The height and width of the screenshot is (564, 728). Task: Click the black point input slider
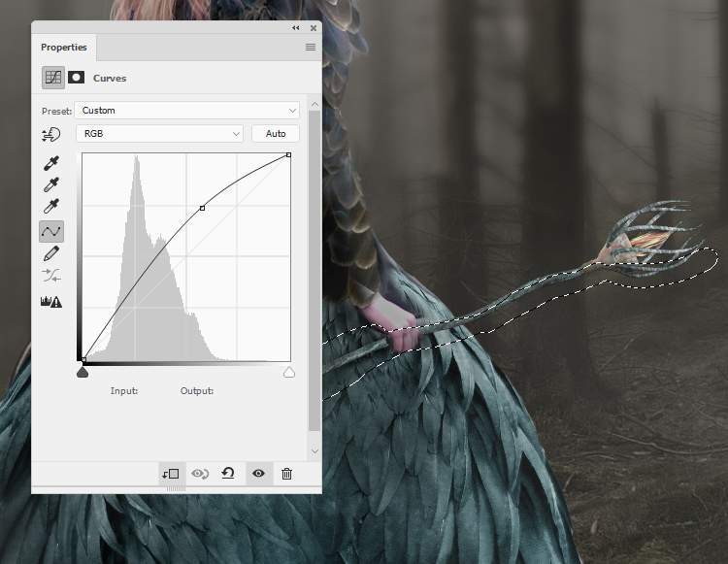click(x=83, y=372)
